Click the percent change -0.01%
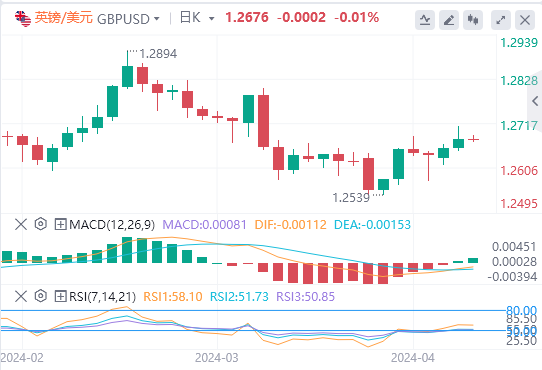542x370 pixels. coord(357,17)
